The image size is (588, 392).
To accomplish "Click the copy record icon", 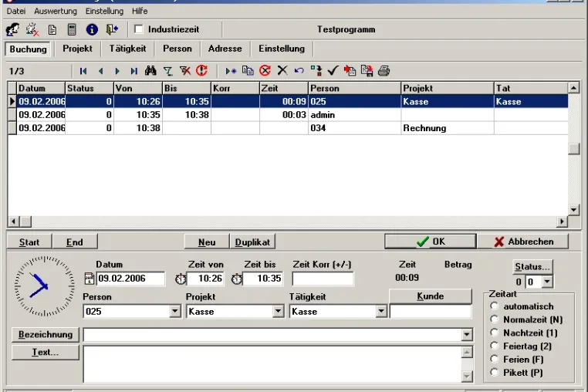I will [x=248, y=70].
